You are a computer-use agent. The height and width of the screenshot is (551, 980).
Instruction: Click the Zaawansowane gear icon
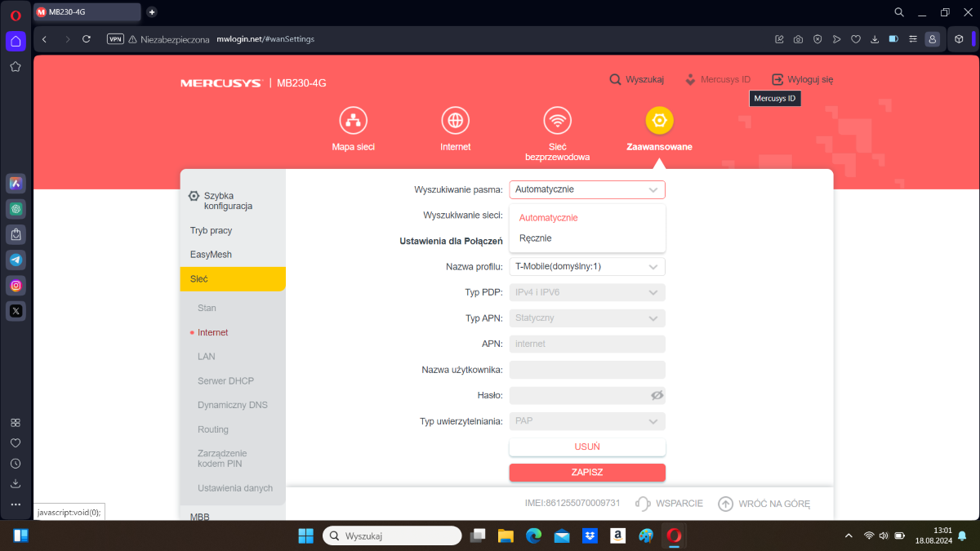click(659, 121)
